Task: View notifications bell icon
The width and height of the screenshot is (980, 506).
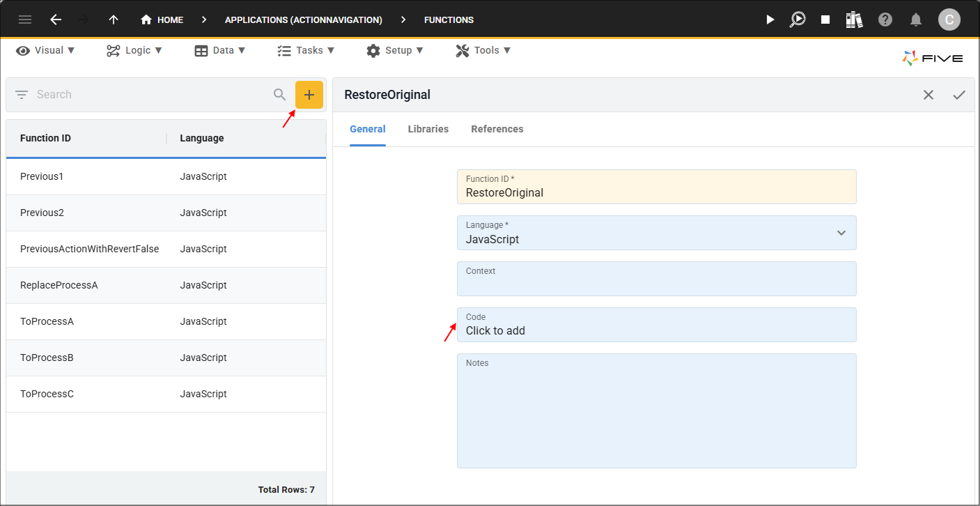Action: tap(917, 20)
